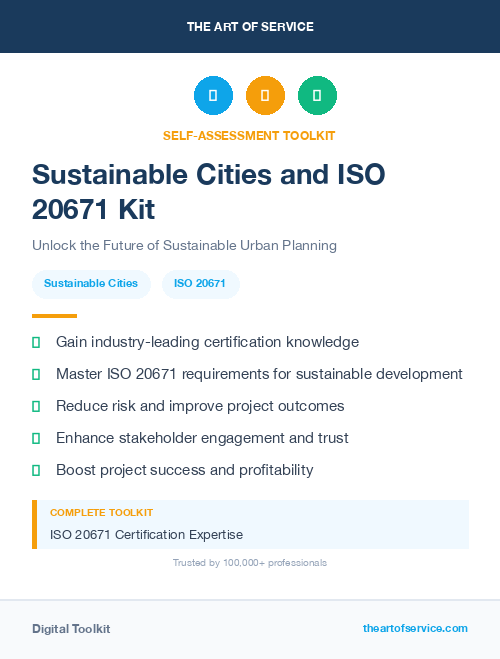500x659 pixels.
Task: Click bullet icon beside Master ISO 20671 requirements
Action: (36, 374)
